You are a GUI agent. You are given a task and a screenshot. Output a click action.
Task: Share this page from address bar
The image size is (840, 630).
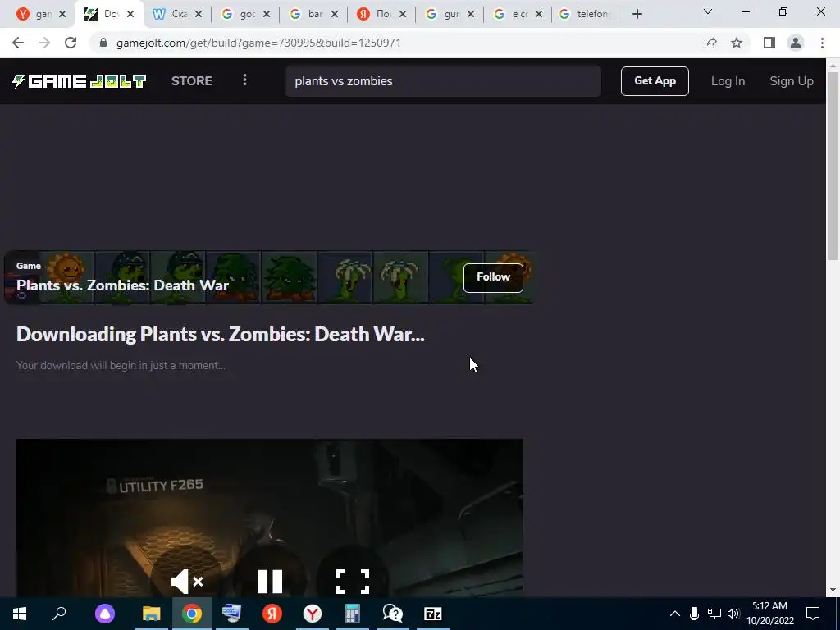coord(710,43)
